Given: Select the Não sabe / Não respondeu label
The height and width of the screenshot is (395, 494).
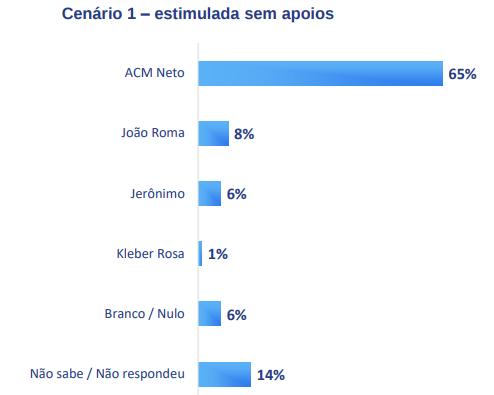Looking at the screenshot, I should click(107, 374).
